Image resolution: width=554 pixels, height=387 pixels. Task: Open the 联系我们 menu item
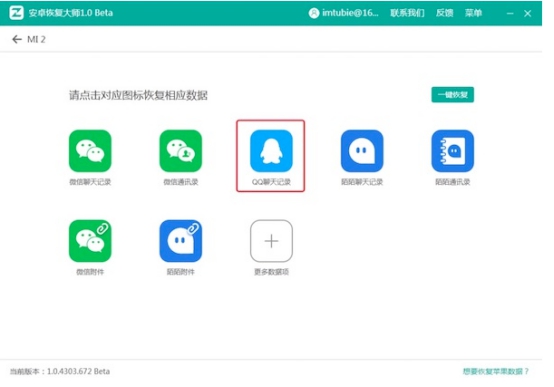[407, 13]
